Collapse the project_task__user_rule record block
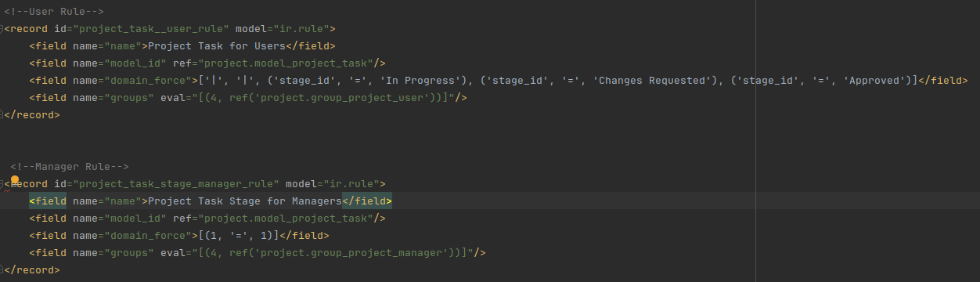The image size is (980, 282). 2,29
